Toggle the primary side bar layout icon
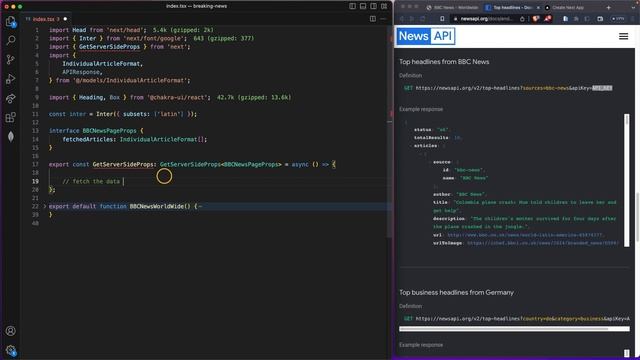Image resolution: width=640 pixels, height=360 pixels. click(352, 6)
